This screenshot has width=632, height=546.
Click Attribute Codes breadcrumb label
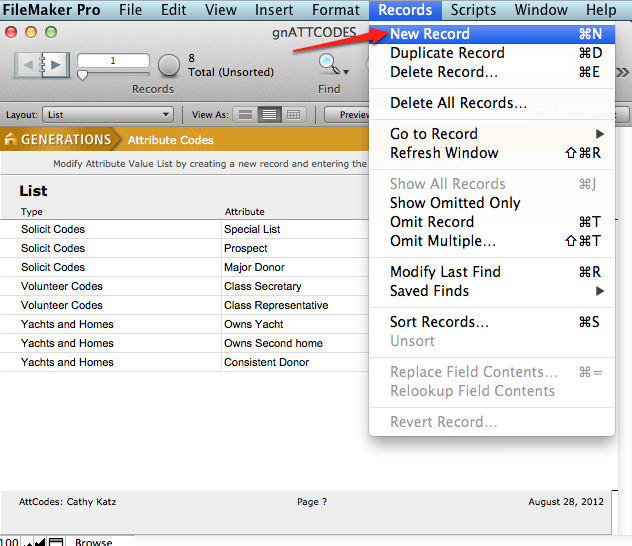coord(170,140)
